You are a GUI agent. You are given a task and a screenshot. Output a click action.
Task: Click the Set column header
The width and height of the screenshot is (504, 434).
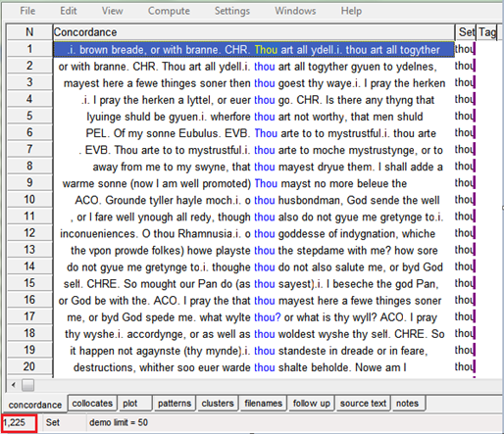pyautogui.click(x=466, y=32)
